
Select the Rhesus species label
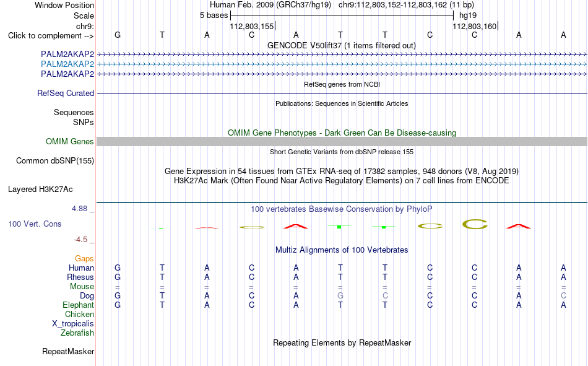pyautogui.click(x=80, y=277)
